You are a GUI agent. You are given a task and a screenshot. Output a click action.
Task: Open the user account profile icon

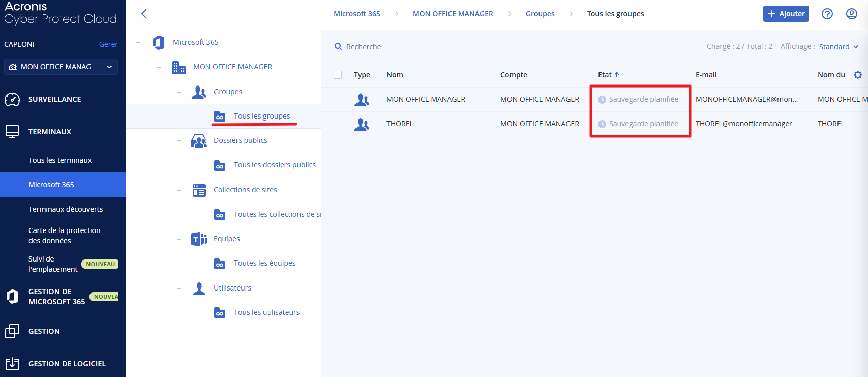(x=852, y=14)
